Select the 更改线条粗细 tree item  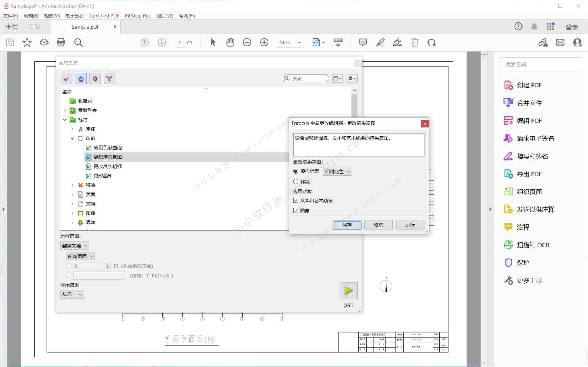tap(108, 166)
